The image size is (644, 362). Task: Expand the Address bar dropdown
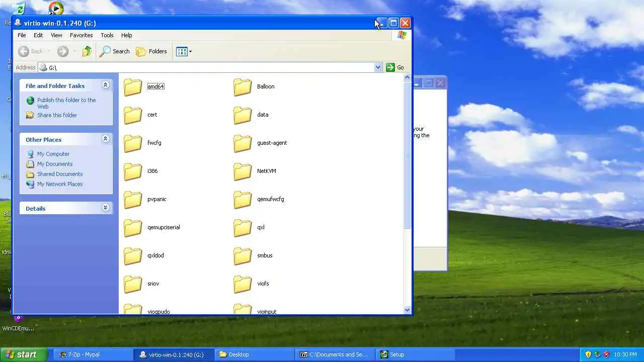378,67
